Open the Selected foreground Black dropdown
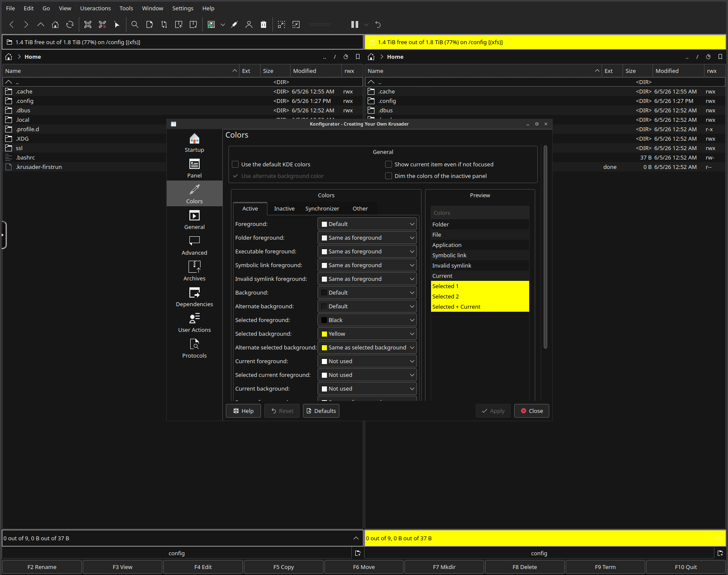The image size is (728, 575). click(367, 320)
